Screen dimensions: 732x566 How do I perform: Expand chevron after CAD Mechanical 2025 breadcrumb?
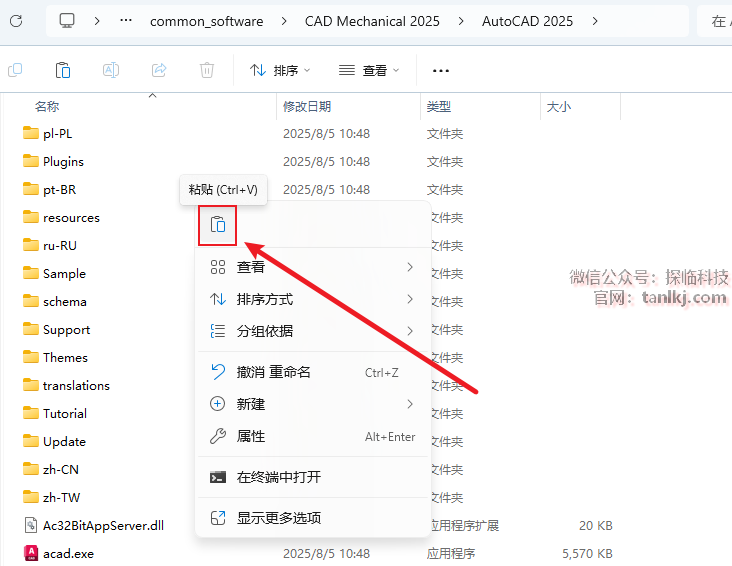pos(461,21)
